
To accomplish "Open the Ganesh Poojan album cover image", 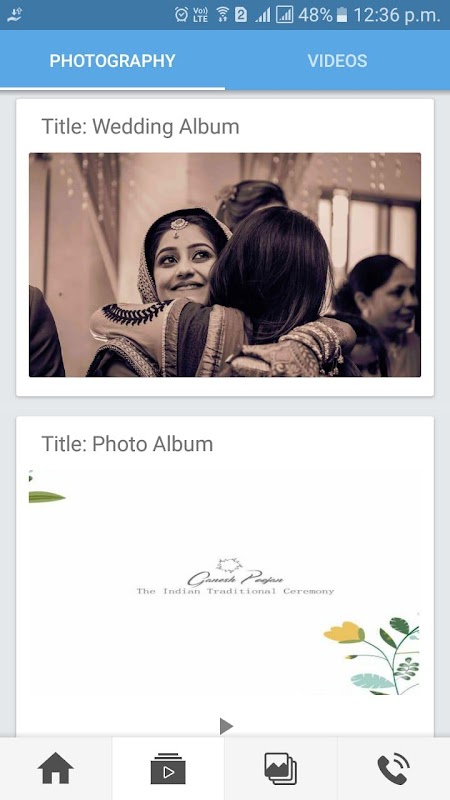I will pyautogui.click(x=225, y=582).
